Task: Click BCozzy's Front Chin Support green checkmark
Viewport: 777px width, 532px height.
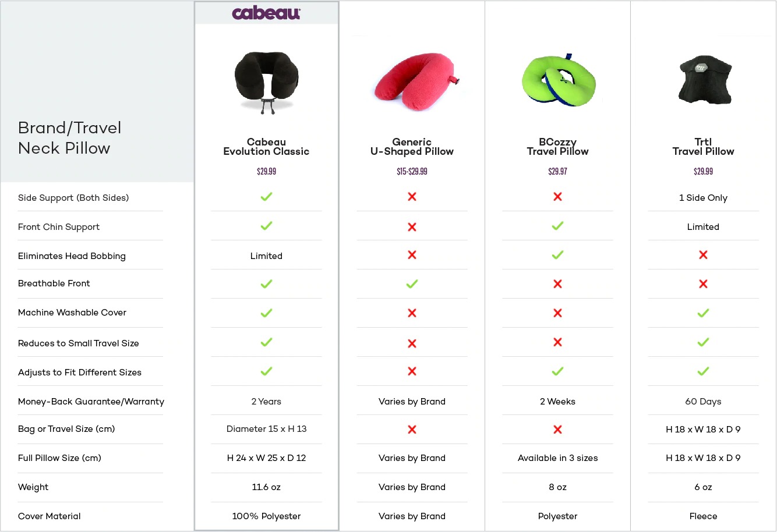Action: point(557,226)
